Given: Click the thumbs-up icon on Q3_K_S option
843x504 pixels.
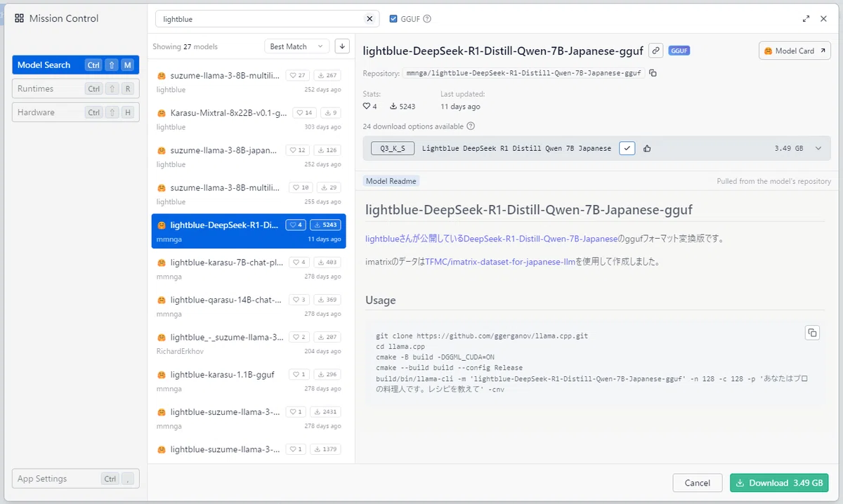Looking at the screenshot, I should point(647,148).
